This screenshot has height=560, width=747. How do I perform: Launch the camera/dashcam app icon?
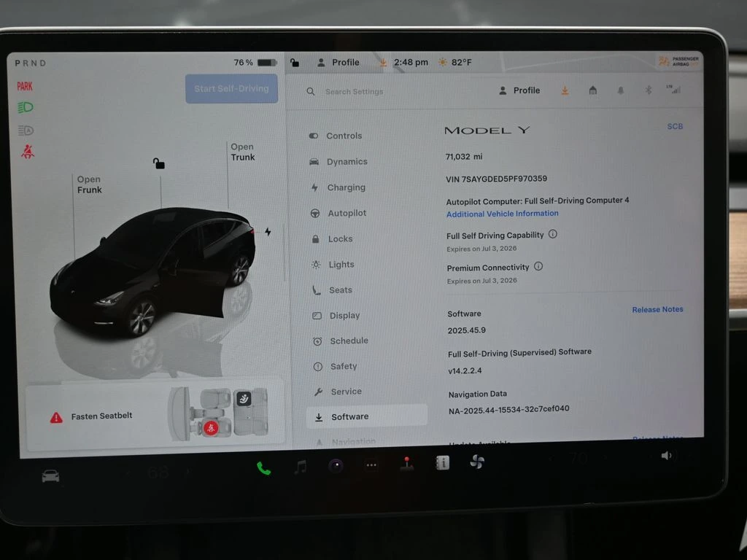pyautogui.click(x=336, y=466)
